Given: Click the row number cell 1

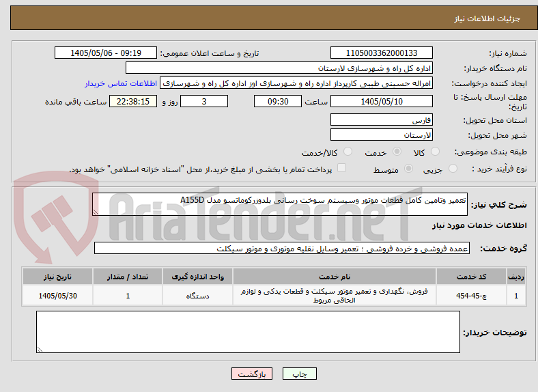Looking at the screenshot, I should click(516, 296).
